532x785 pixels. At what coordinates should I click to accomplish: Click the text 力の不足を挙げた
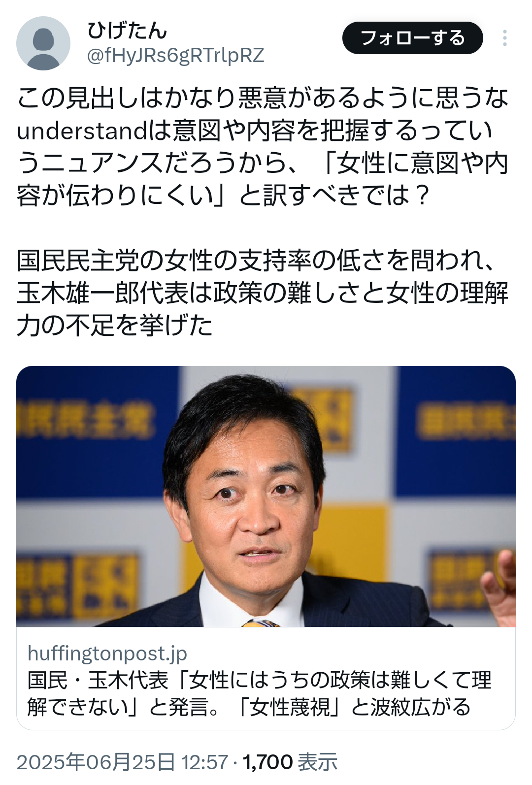pos(115,325)
